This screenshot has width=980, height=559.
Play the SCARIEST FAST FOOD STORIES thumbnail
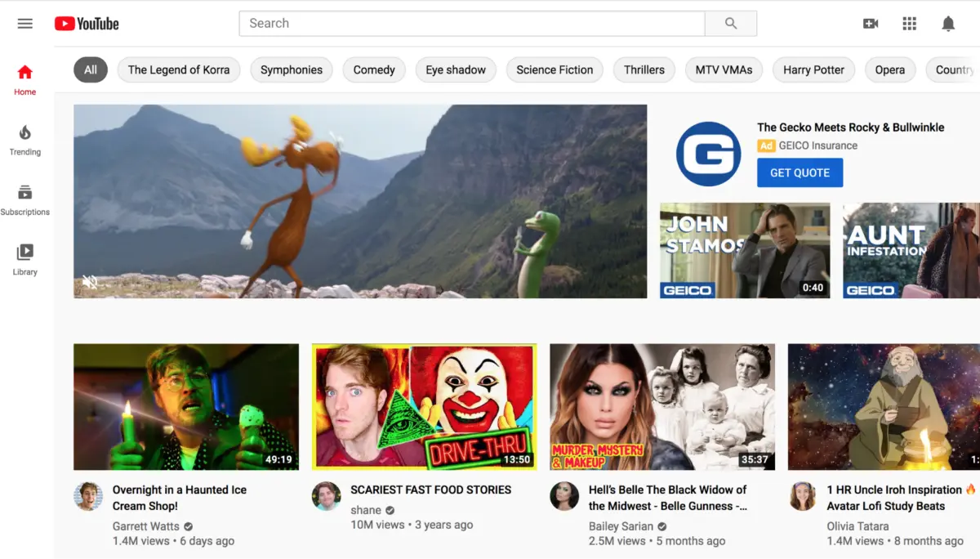click(424, 406)
